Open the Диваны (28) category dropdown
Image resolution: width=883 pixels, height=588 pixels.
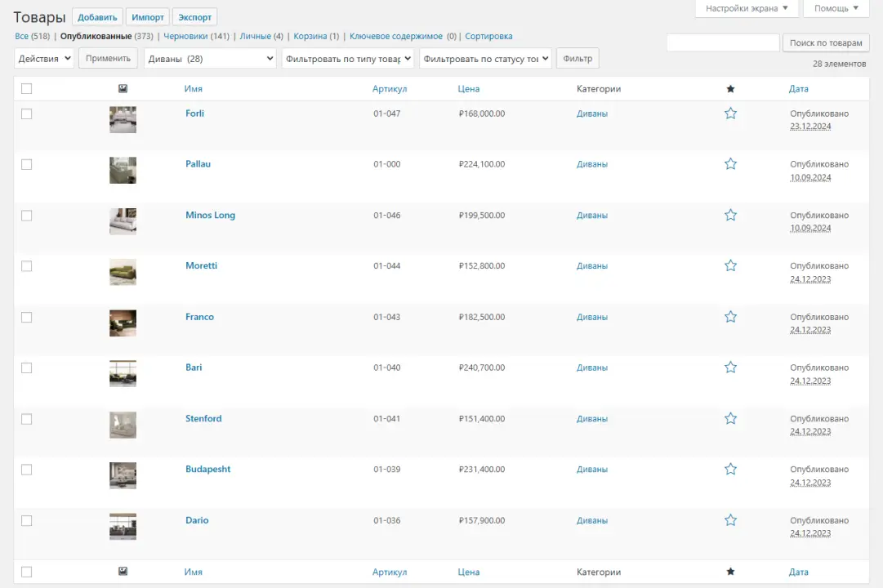pos(210,59)
